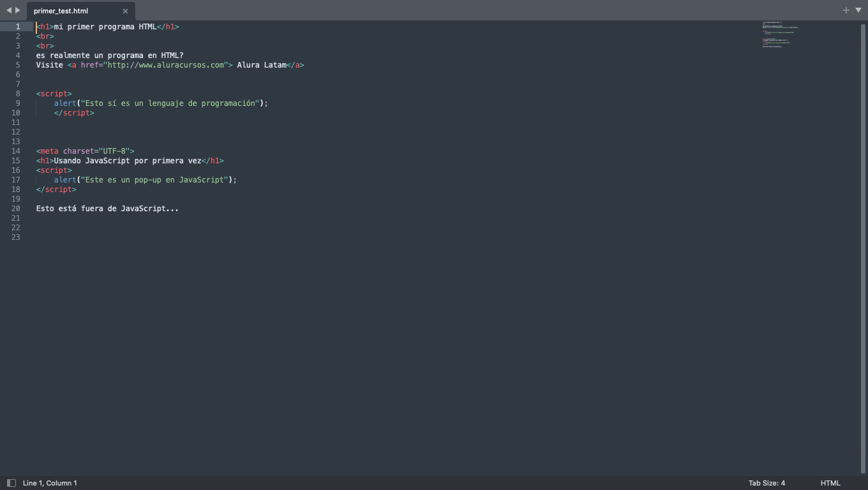Click line number 1 in gutter
This screenshot has width=868, height=490.
click(18, 27)
